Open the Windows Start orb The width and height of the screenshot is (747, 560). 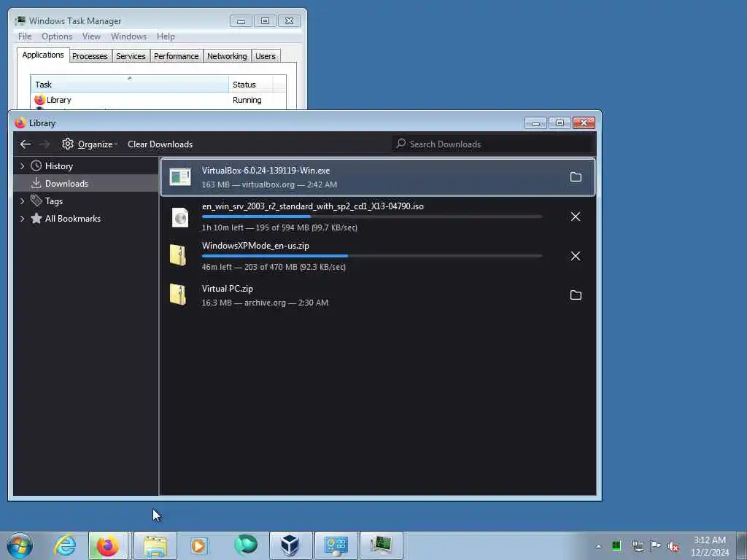click(x=20, y=545)
